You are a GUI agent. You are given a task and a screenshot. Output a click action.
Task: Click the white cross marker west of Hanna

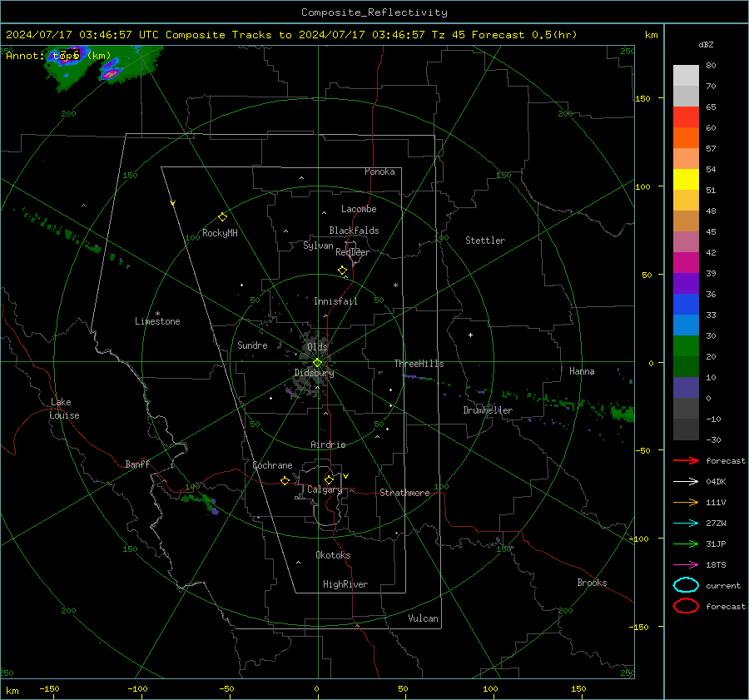tap(470, 335)
